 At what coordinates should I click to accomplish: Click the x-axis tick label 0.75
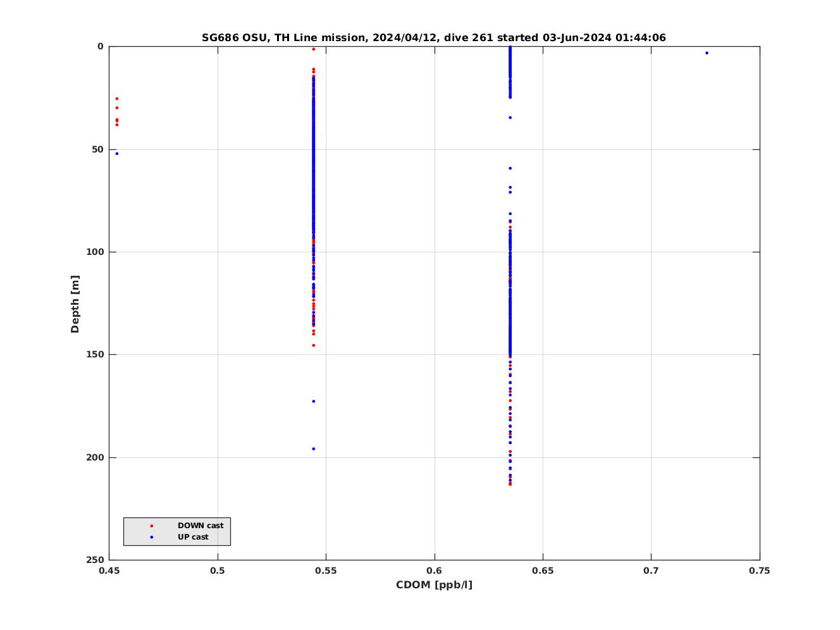(760, 571)
